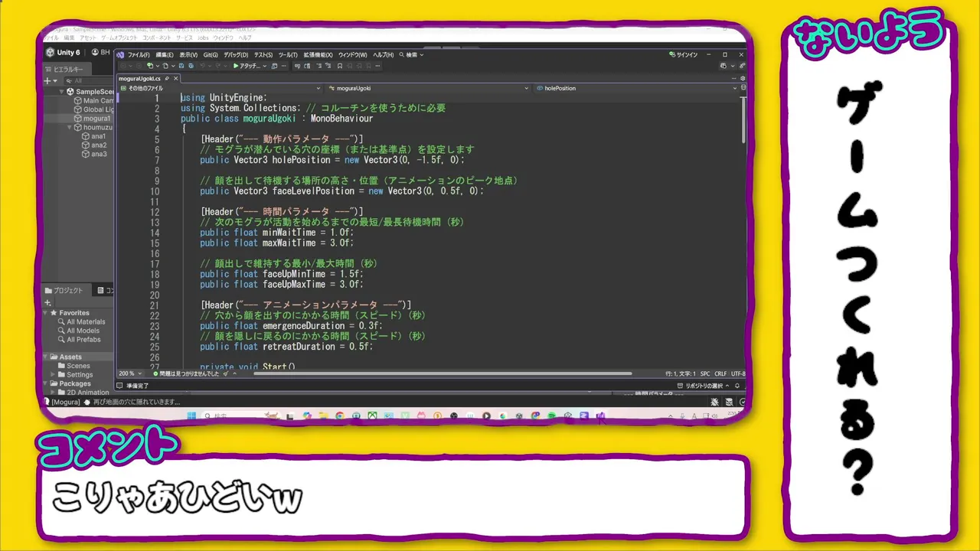Open the ファイル(F) menu in Visual Studio

tap(139, 55)
